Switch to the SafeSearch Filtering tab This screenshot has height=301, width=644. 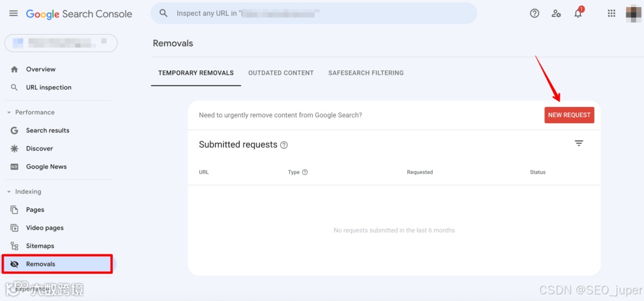(366, 73)
